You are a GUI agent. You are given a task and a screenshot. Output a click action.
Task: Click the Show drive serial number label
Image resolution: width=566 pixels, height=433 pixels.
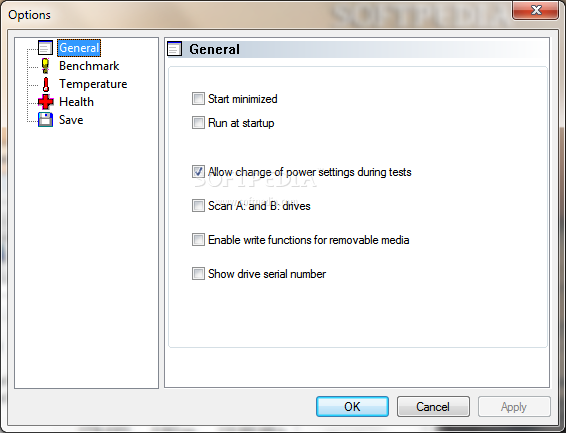[x=267, y=274]
